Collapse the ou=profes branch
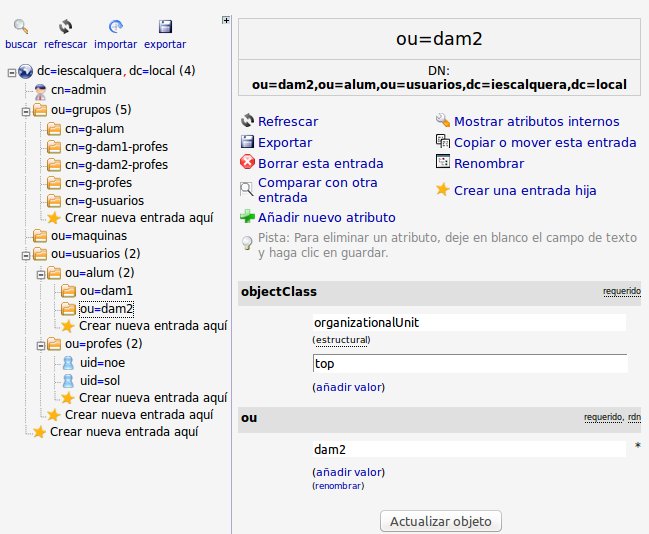 coord(41,346)
